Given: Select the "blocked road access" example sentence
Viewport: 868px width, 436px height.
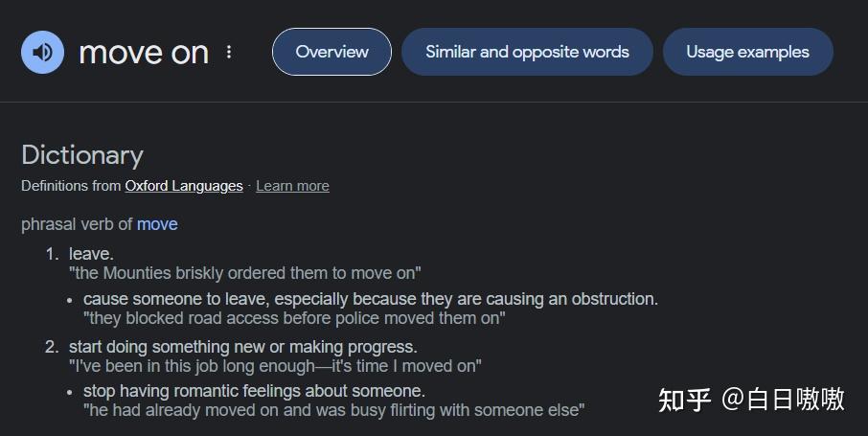Looking at the screenshot, I should point(294,318).
